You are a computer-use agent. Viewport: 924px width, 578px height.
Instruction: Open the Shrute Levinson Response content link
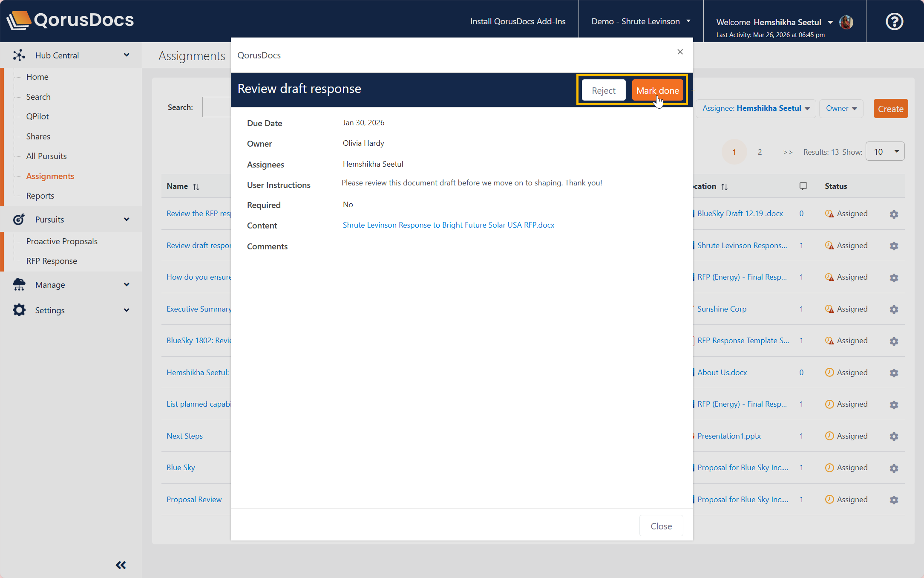(448, 225)
